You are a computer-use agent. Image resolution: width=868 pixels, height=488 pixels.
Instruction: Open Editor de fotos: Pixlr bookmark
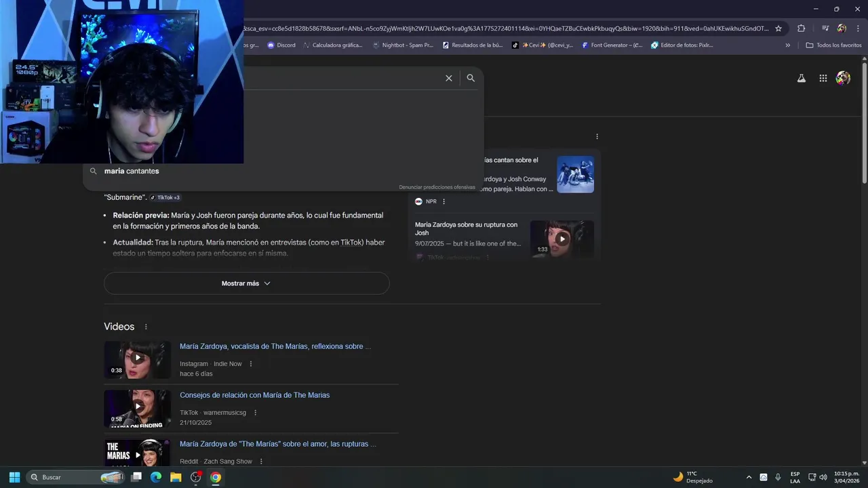coord(682,45)
